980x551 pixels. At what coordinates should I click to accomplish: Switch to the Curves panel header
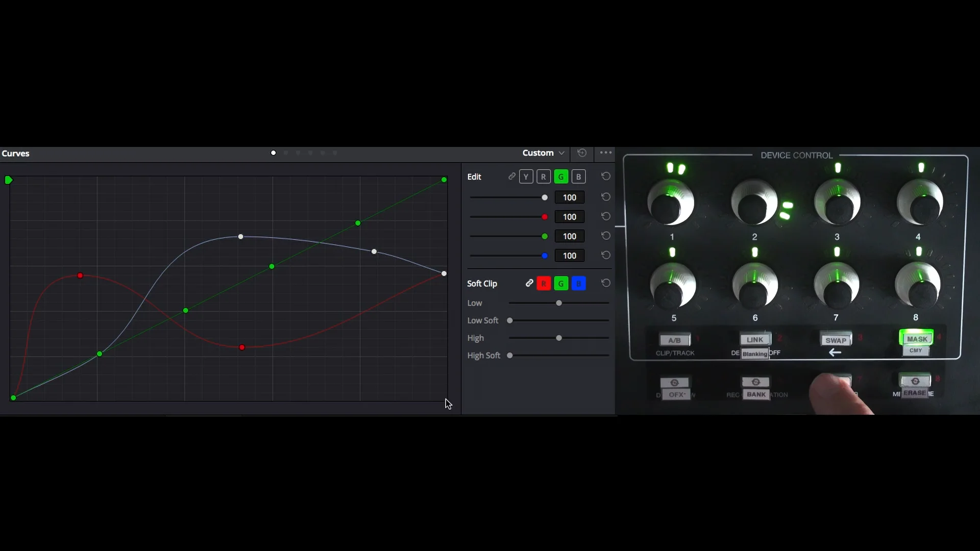point(16,153)
